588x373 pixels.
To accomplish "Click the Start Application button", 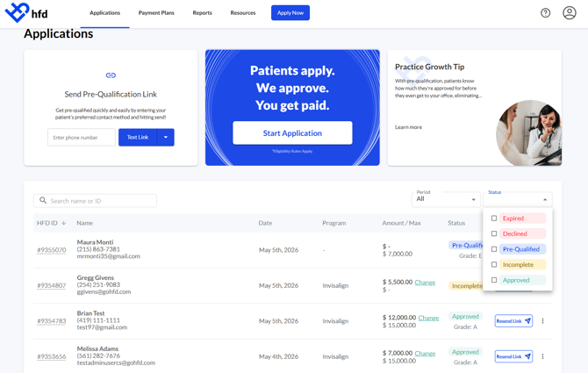I will coord(292,133).
